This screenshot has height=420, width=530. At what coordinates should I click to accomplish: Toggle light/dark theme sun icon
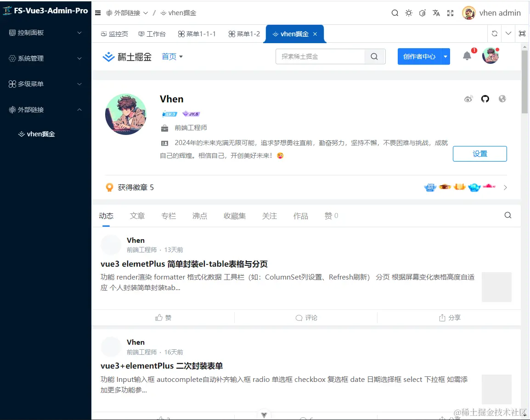[x=409, y=13]
